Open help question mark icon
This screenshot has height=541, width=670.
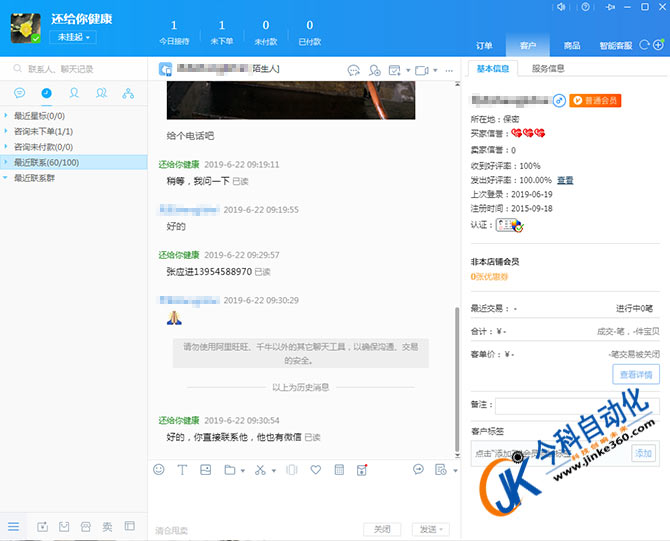[585, 7]
